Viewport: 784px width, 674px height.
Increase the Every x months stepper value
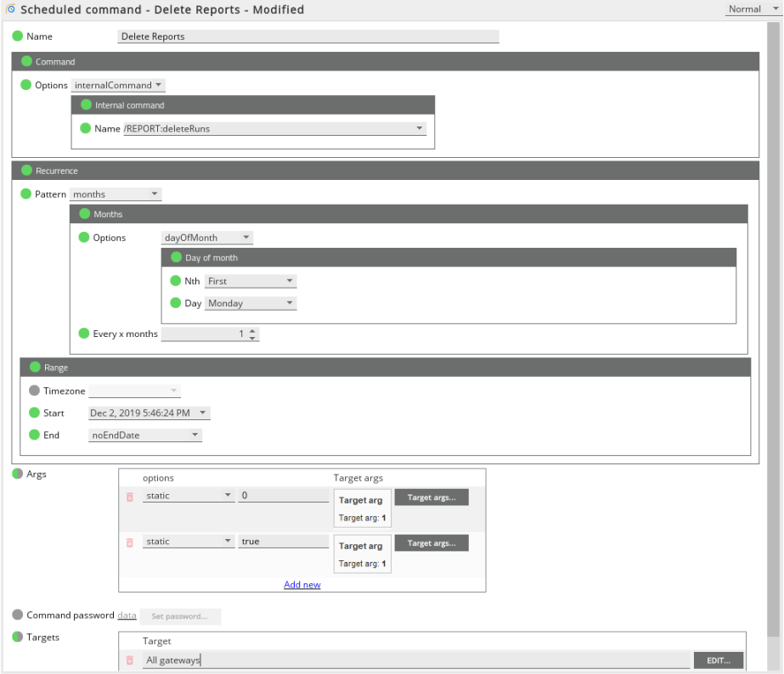pos(252,330)
